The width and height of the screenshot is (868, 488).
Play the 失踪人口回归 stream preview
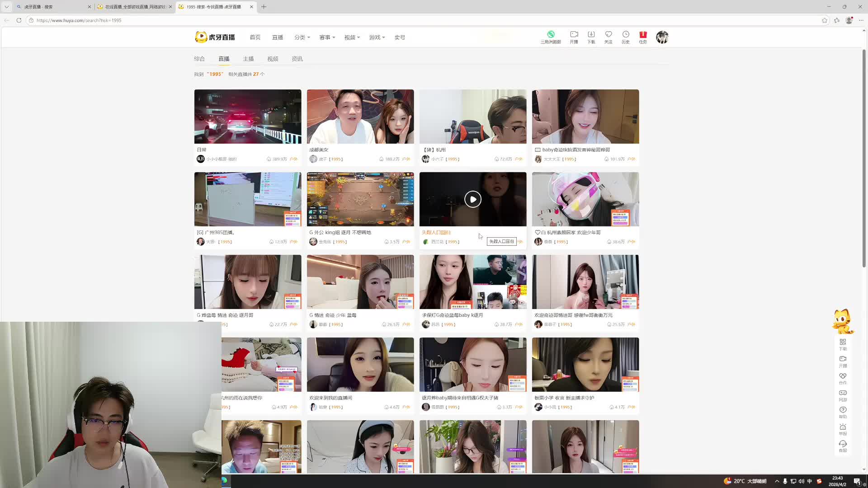(x=473, y=199)
